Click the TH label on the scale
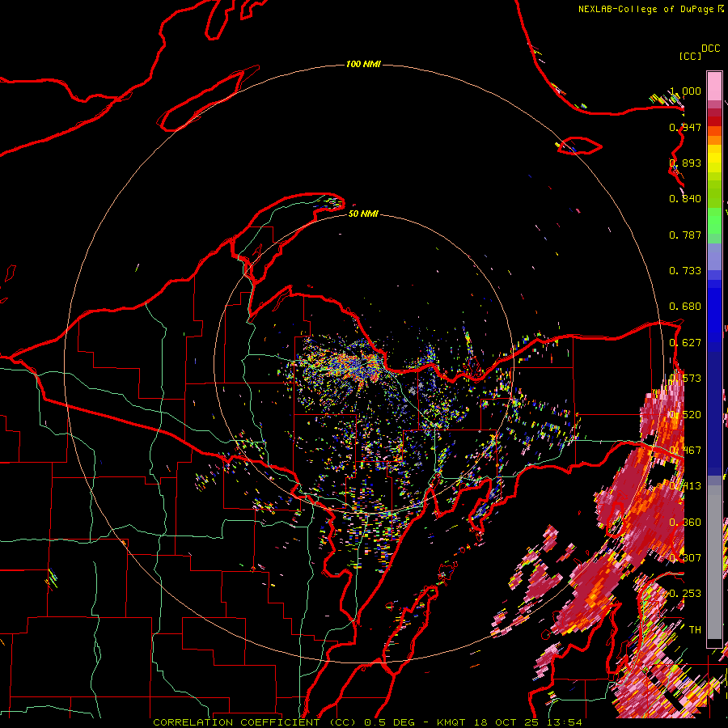This screenshot has height=728, width=728. tap(695, 629)
